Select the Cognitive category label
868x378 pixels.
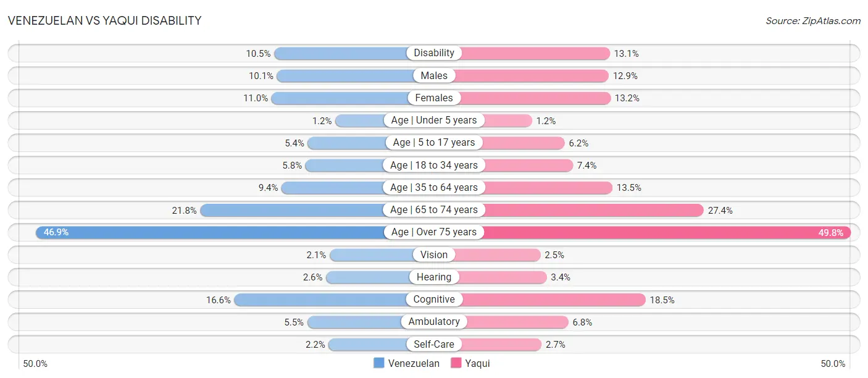434,300
